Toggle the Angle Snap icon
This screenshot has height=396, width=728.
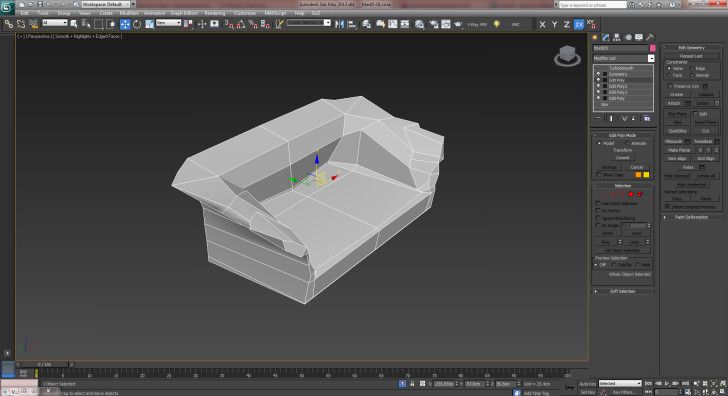[x=241, y=24]
